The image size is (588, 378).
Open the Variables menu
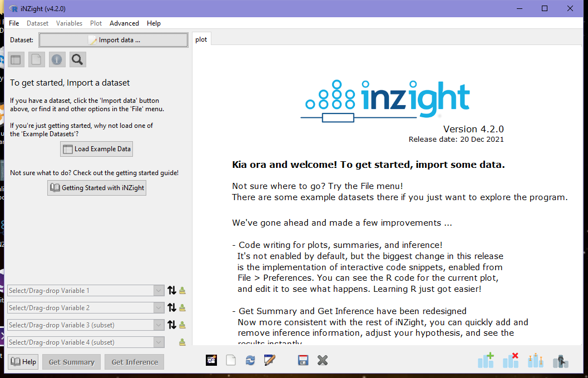pos(69,23)
